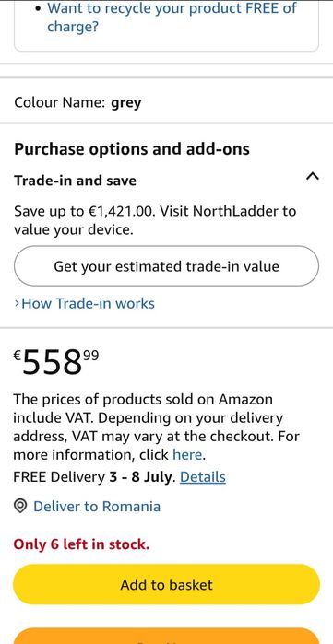This screenshot has width=333, height=644.
Task: Open the free recycling offer link
Action: [x=172, y=18]
